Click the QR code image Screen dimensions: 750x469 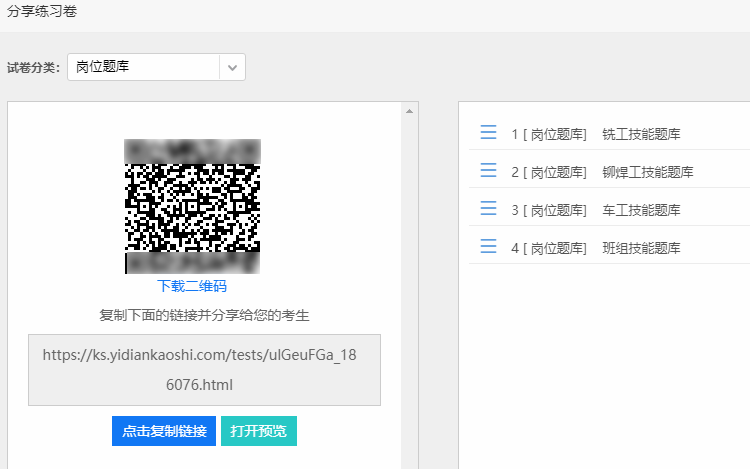click(x=192, y=207)
